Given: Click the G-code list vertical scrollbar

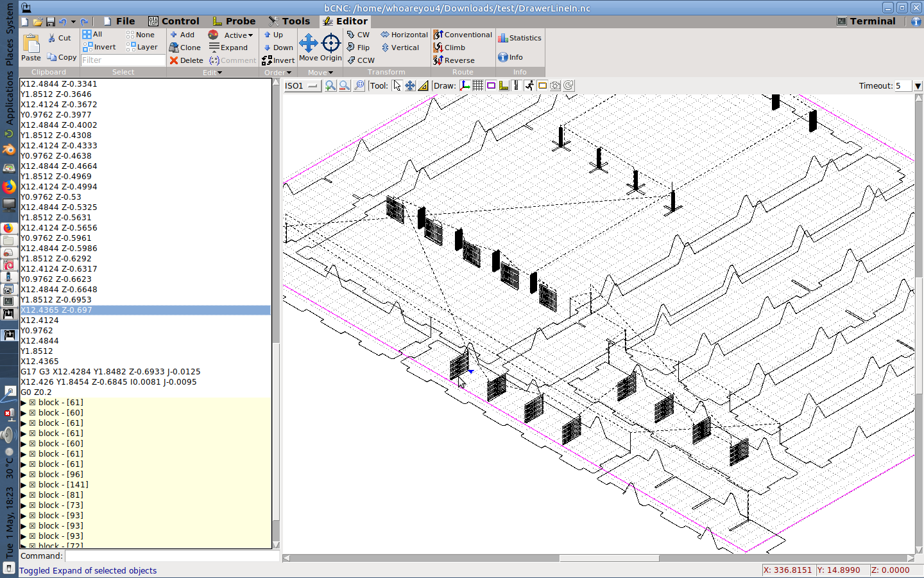Looking at the screenshot, I should 276,313.
